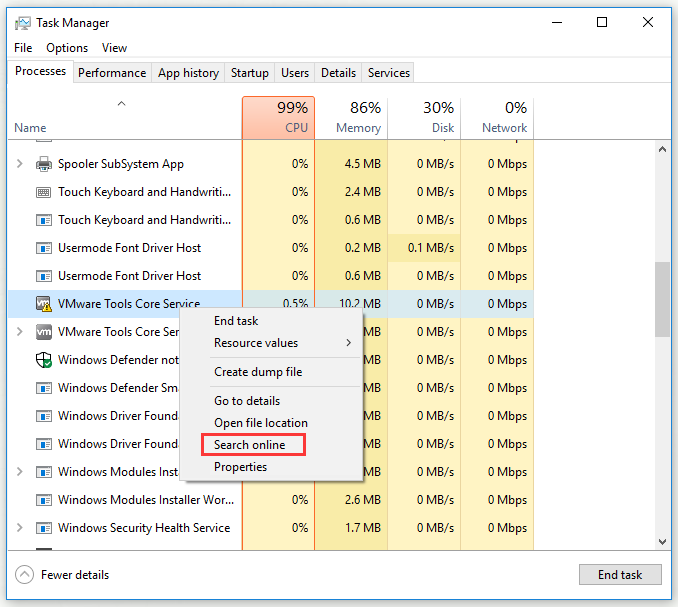The image size is (678, 607).
Task: Expand the Windows Security Health Service row
Action: pos(20,528)
